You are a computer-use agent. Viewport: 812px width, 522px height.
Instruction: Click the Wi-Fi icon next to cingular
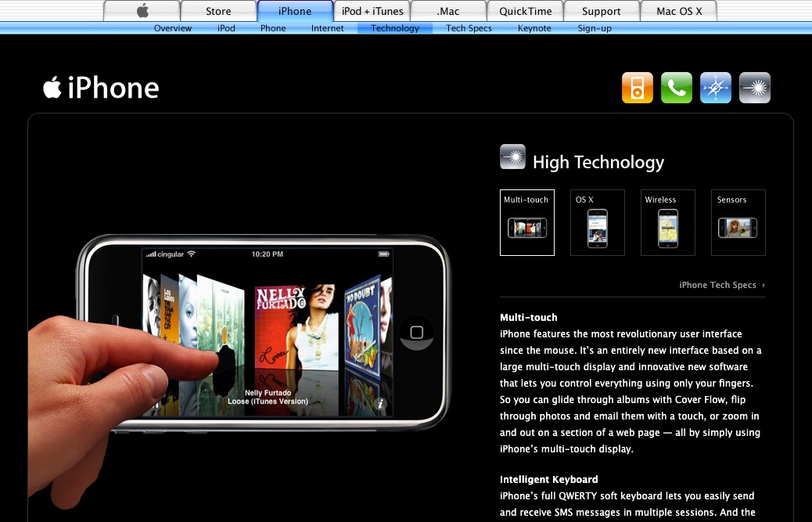[192, 254]
